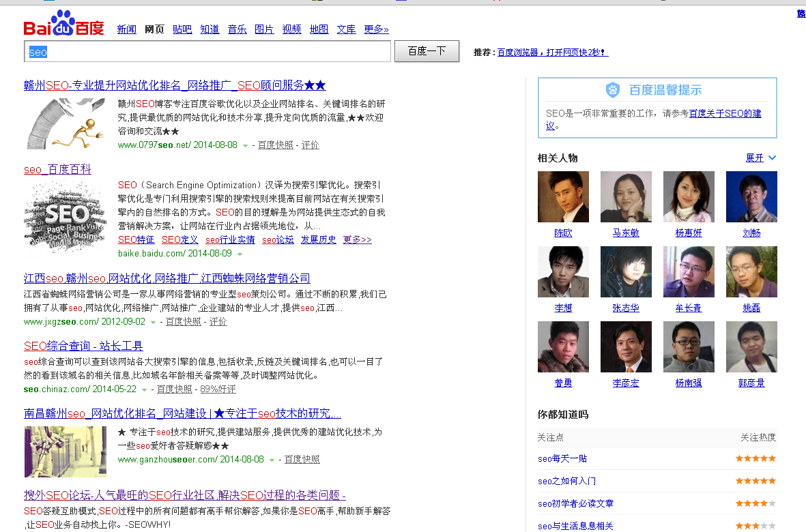This screenshot has height=532, width=806.
Task: Click the running figure thumbnail of 赣州SEO result
Action: tap(66, 123)
